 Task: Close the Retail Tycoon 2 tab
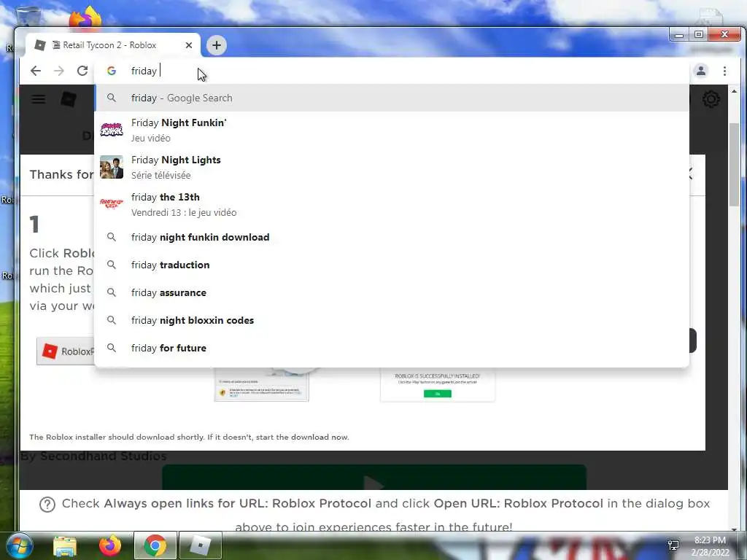(x=189, y=45)
